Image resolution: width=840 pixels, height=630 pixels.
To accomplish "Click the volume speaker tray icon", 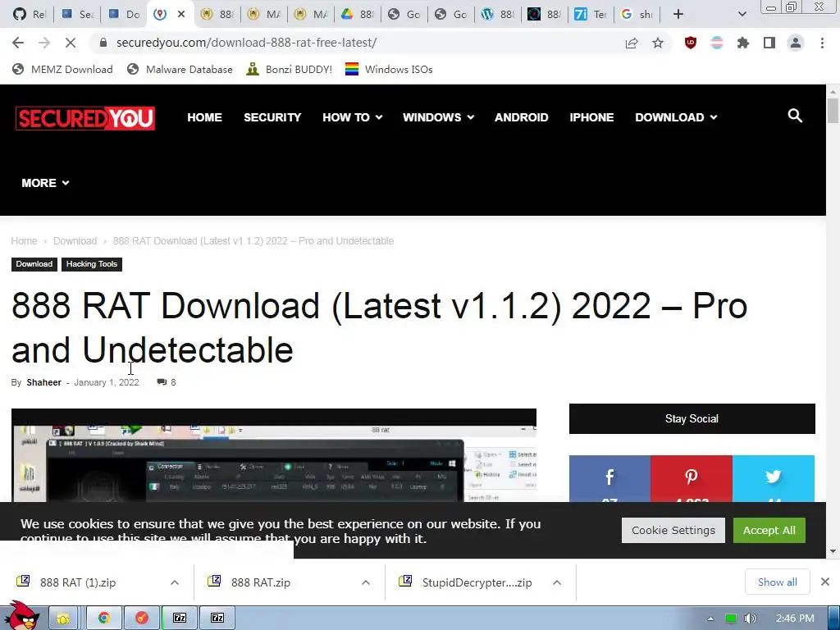I will pyautogui.click(x=751, y=619).
